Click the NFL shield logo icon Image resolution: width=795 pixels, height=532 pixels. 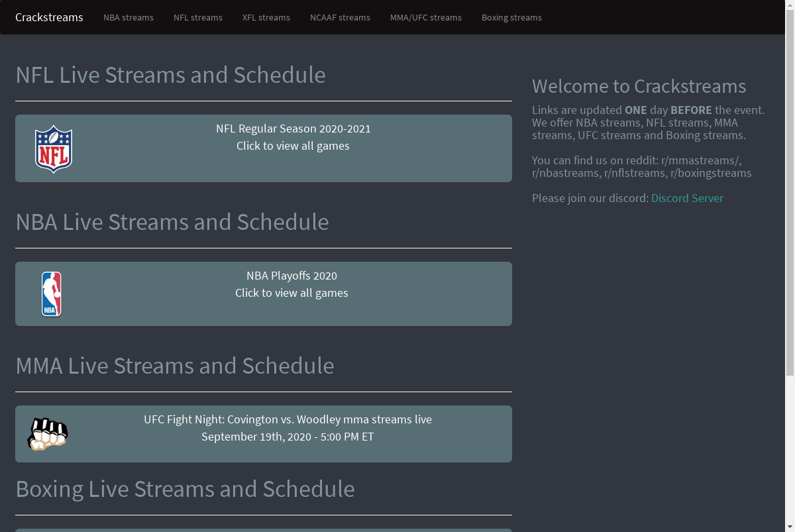[x=54, y=149]
